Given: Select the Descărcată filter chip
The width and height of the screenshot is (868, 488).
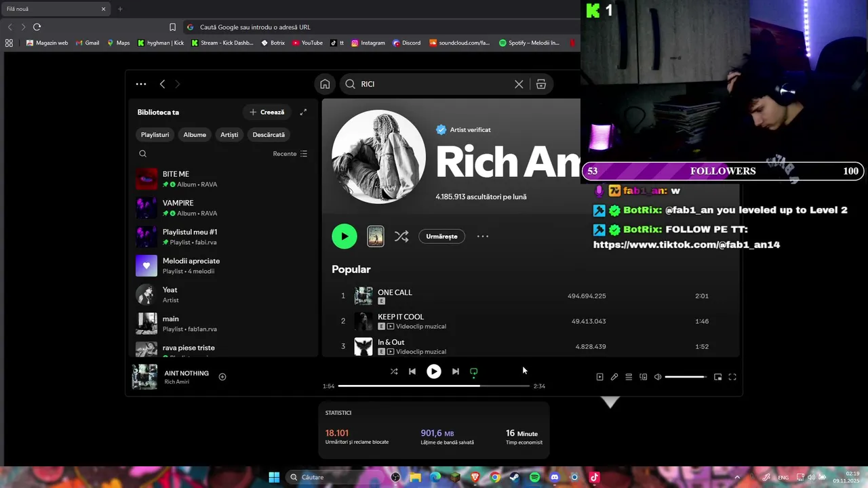Looking at the screenshot, I should pyautogui.click(x=269, y=135).
